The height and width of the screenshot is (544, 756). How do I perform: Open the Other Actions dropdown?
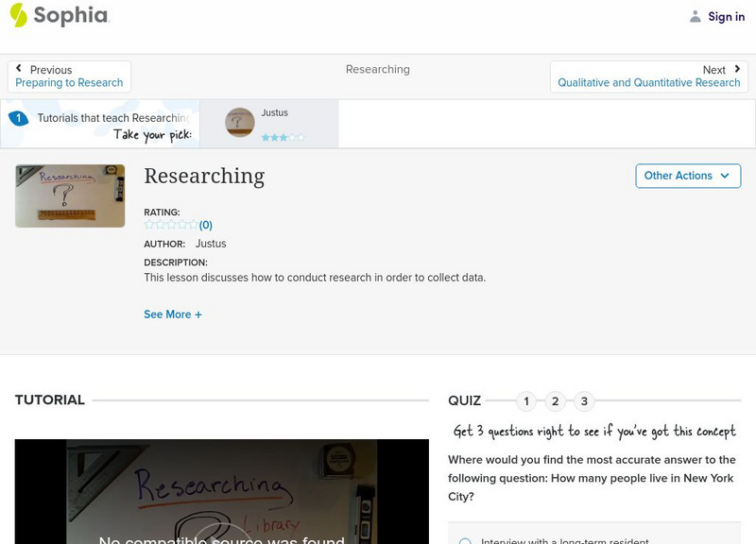coord(687,176)
